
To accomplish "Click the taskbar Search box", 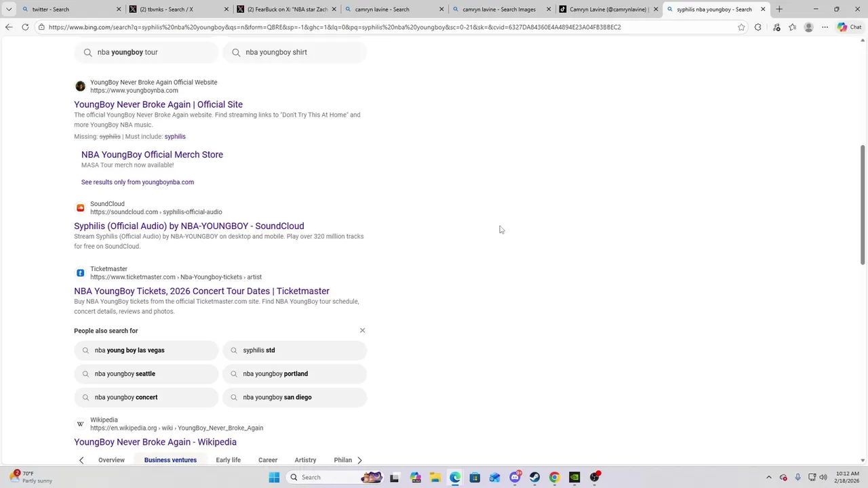I will point(334,477).
